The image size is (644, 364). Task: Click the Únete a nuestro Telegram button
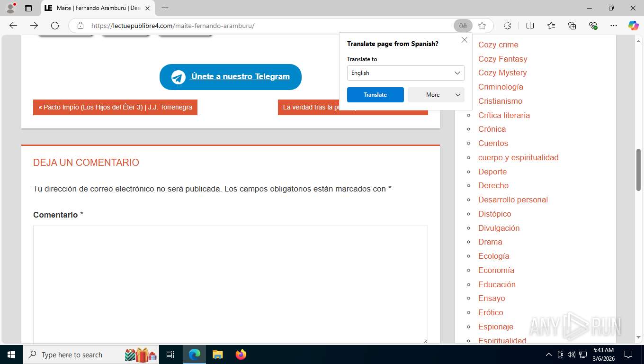point(231,77)
